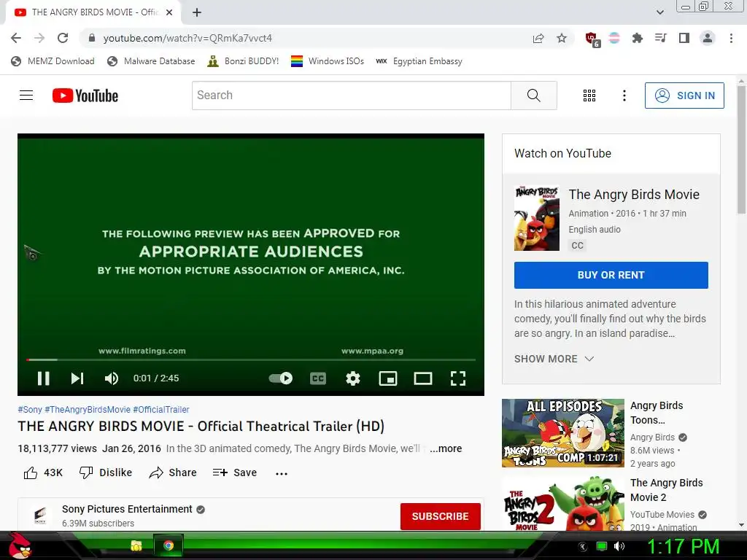Open the extensions puzzle menu
The height and width of the screenshot is (560, 747).
click(x=637, y=38)
